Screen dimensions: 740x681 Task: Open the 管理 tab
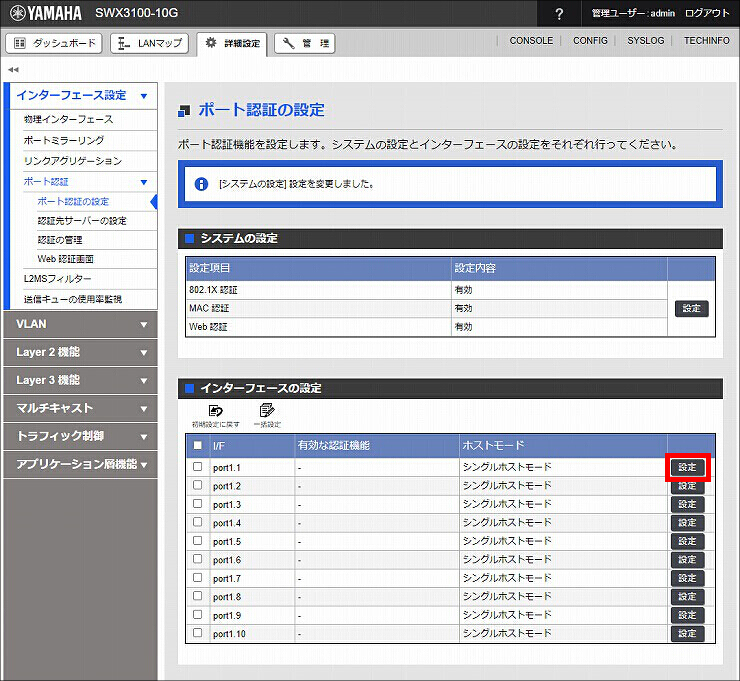pos(305,43)
